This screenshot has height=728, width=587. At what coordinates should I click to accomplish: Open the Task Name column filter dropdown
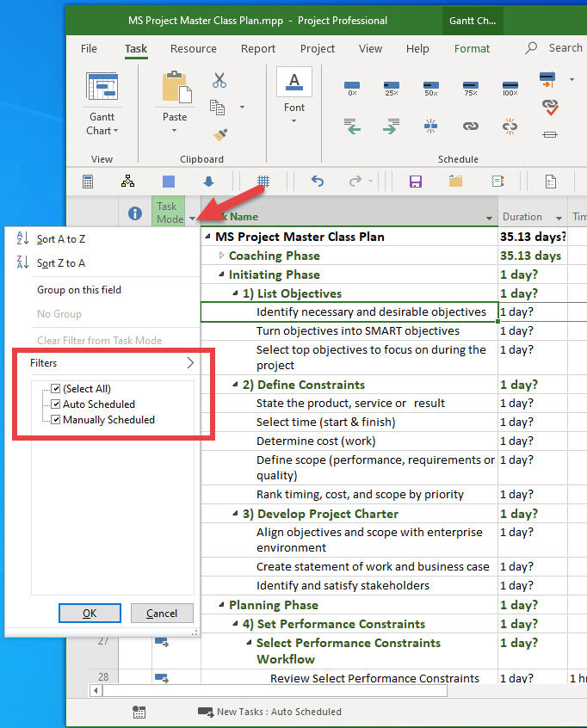click(x=489, y=218)
